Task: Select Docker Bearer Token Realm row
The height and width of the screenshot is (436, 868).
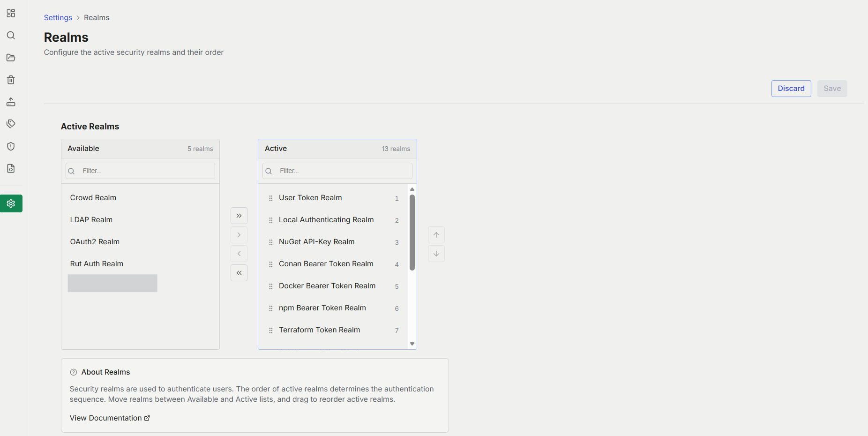Action: 334,286
